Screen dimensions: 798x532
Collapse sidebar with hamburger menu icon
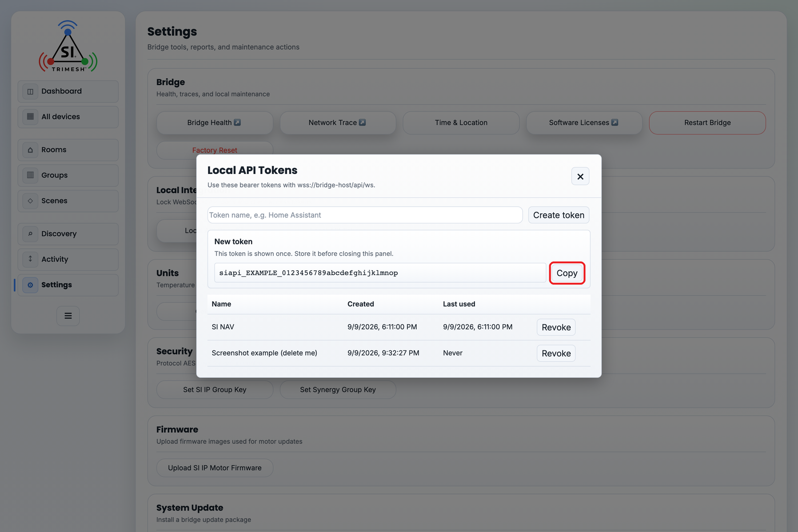[68, 316]
